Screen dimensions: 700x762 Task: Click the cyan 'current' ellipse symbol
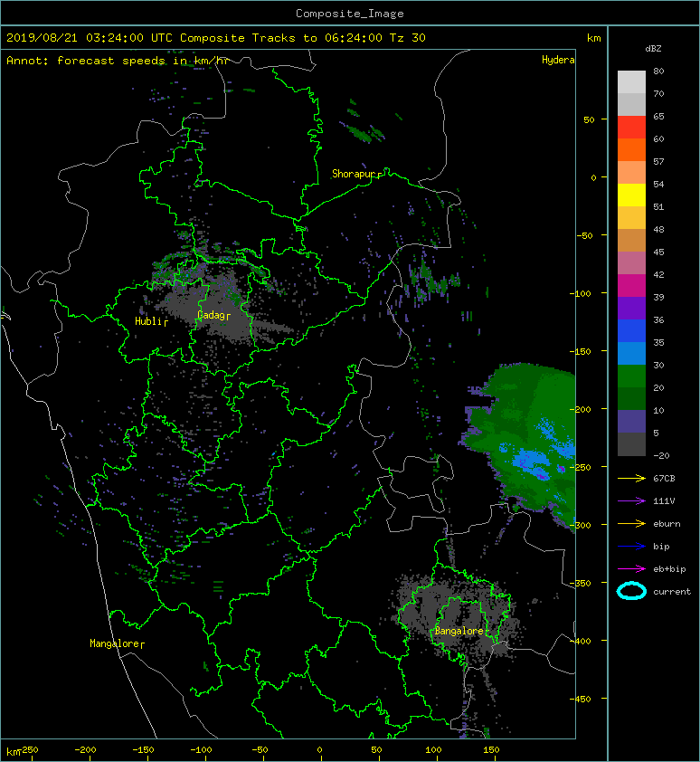click(631, 591)
